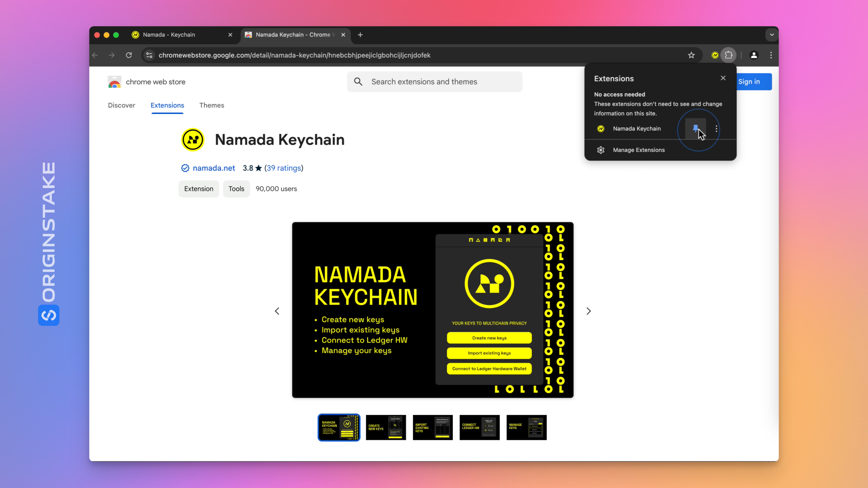Show previous screenshot in carousel
868x488 pixels.
[277, 311]
